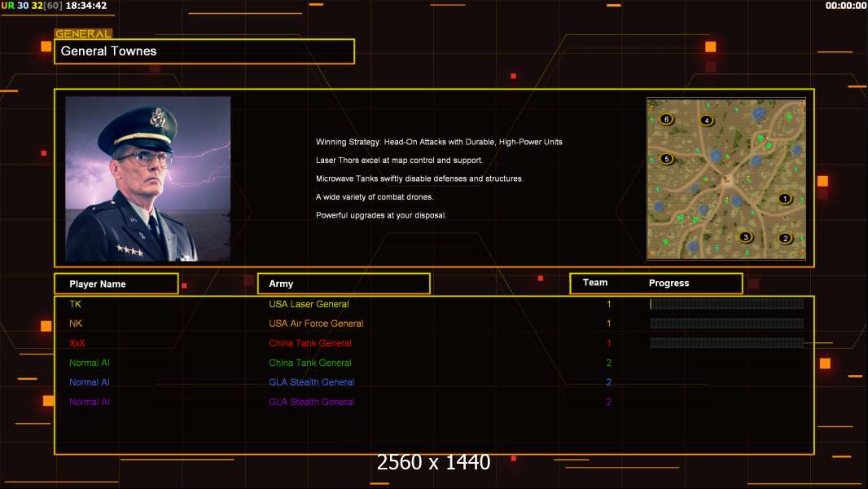Click the 18:34:42 clock display
The width and height of the screenshot is (868, 489).
pos(85,6)
